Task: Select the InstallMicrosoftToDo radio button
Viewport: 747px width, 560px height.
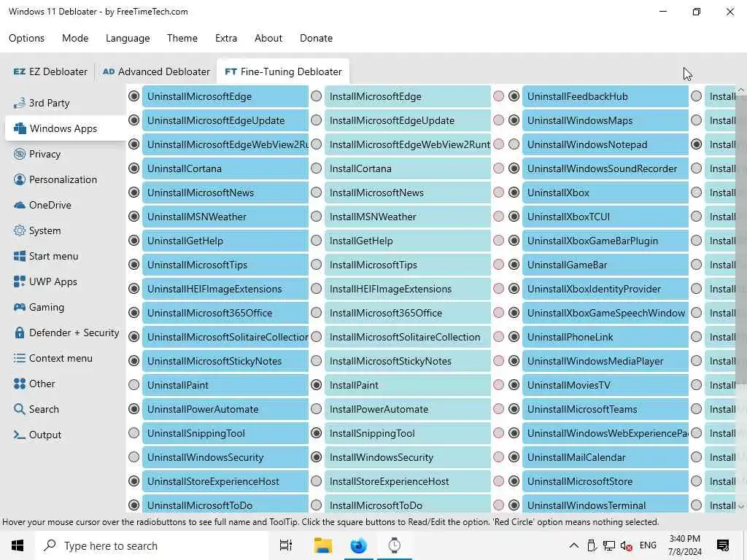Action: tap(317, 505)
